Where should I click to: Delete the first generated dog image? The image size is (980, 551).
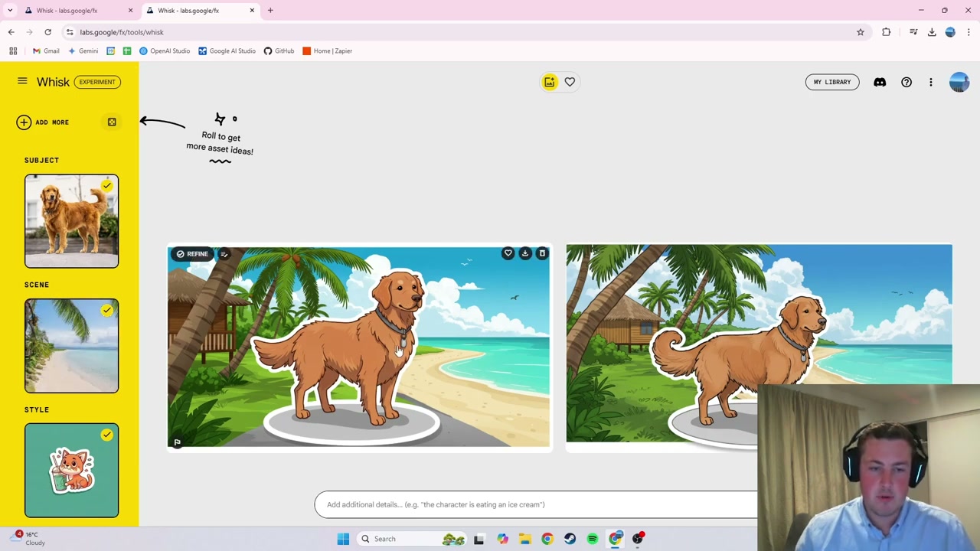pyautogui.click(x=542, y=253)
